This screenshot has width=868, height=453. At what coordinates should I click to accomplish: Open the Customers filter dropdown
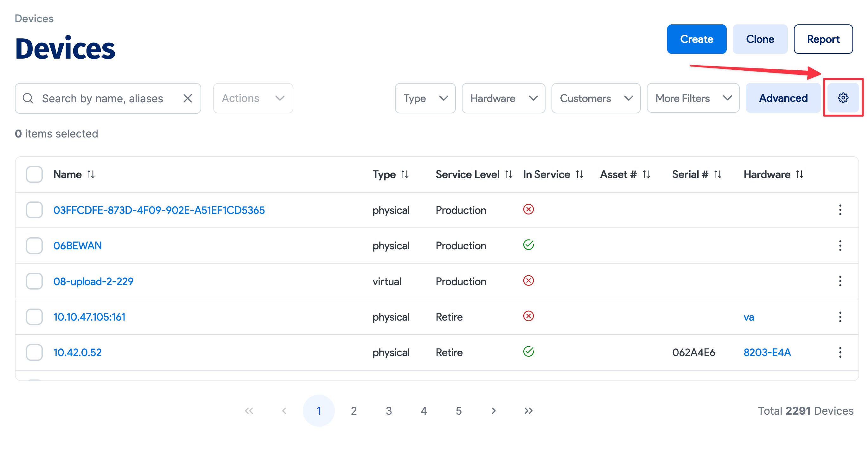pos(595,99)
